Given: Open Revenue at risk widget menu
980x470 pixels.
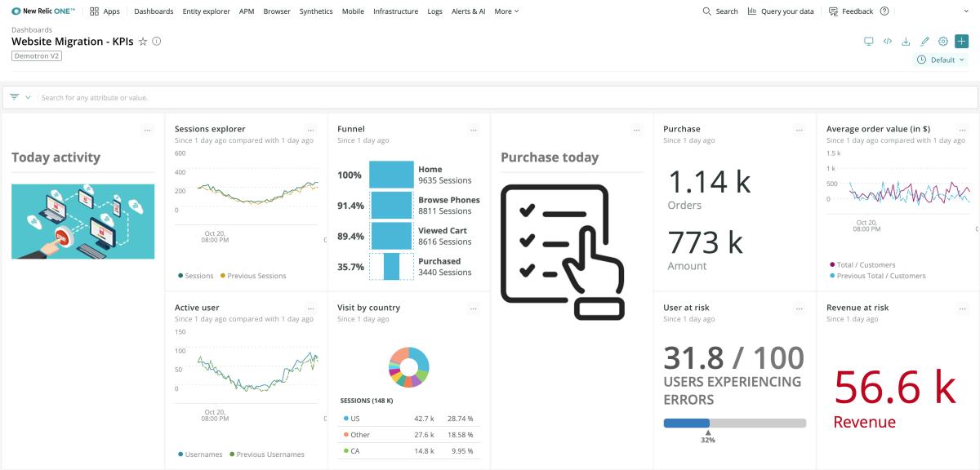Looking at the screenshot, I should coord(964,308).
